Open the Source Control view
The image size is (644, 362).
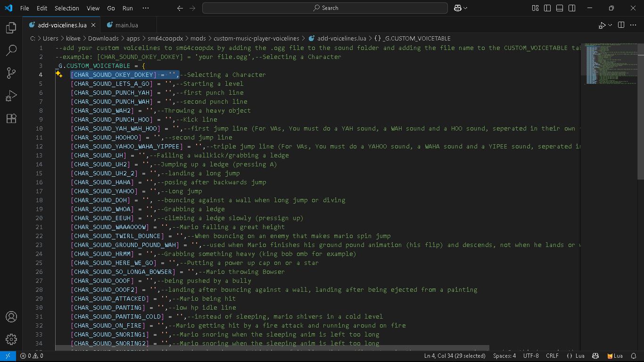tap(11, 73)
